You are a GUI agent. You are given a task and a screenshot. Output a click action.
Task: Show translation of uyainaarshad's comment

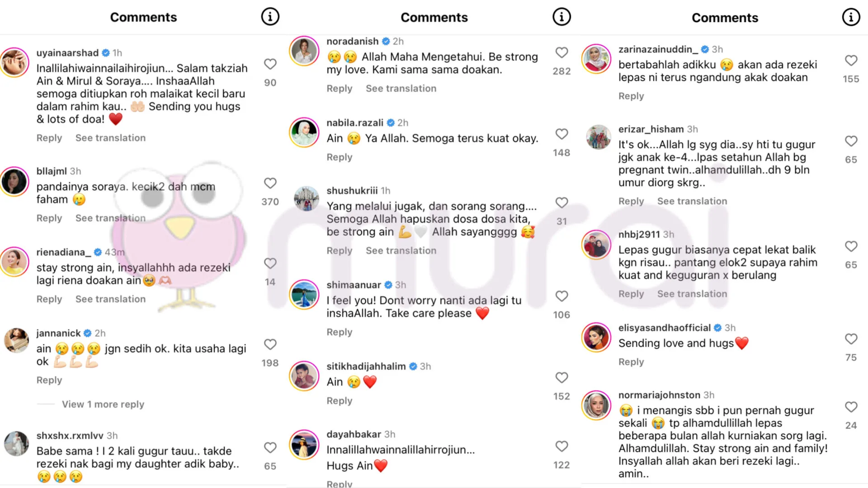click(x=110, y=138)
